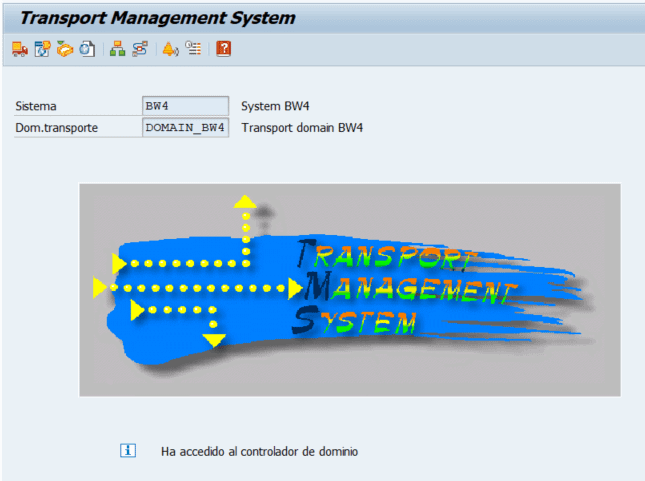Click the 'Ha accedido al controlador de dominio' message
The height and width of the screenshot is (481, 645).
[259, 452]
